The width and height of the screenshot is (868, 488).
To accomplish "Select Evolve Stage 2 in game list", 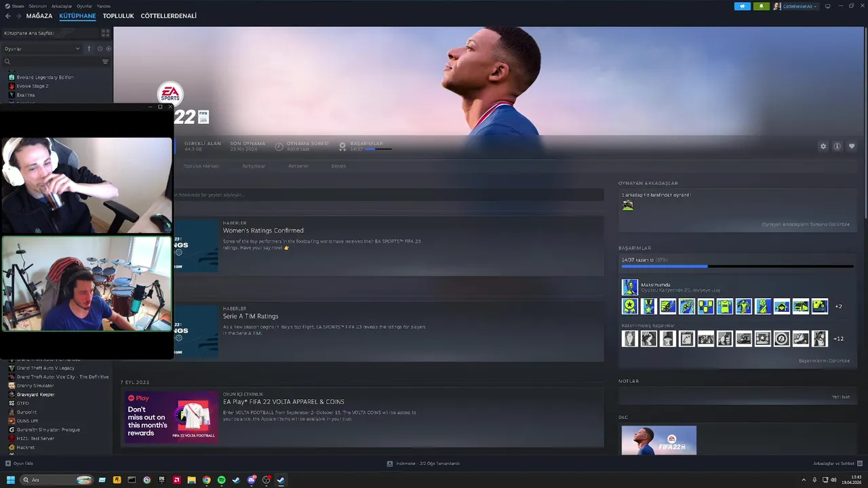I will [32, 86].
